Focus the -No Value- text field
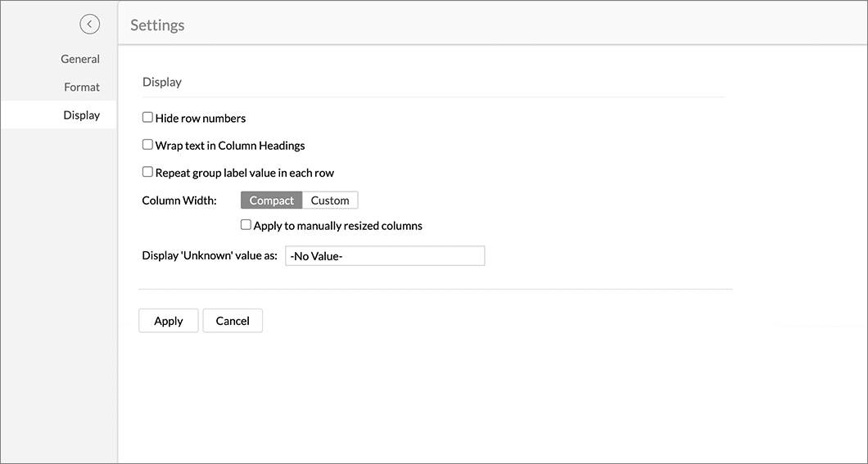Image resolution: width=868 pixels, height=464 pixels. click(385, 256)
